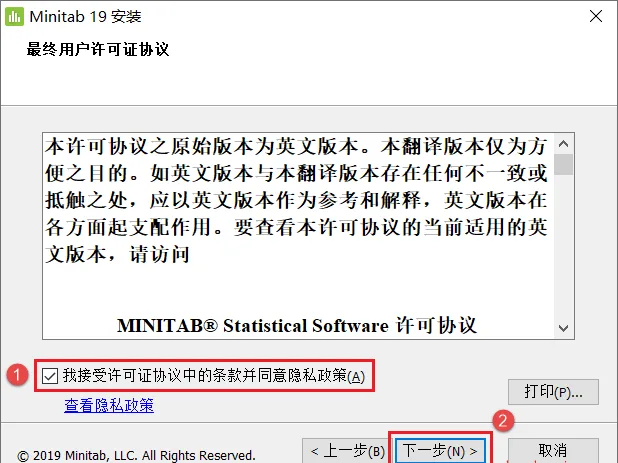The width and height of the screenshot is (618, 463).
Task: Click the 打印(P)... print button
Action: 553,392
